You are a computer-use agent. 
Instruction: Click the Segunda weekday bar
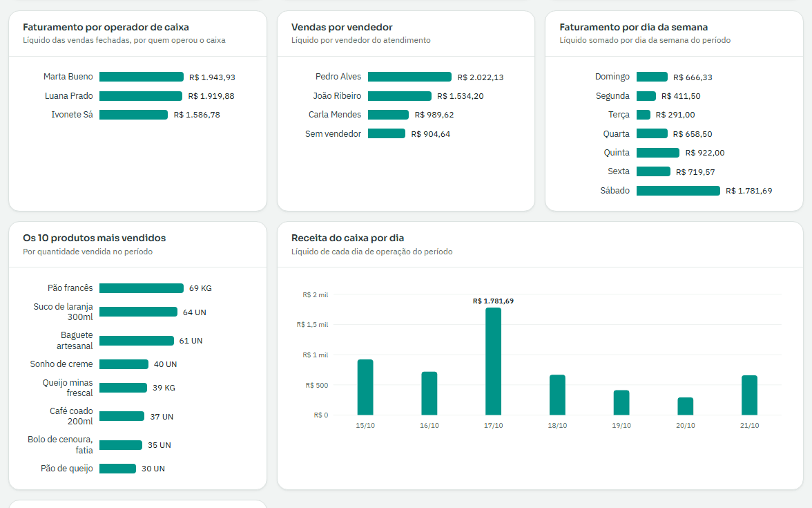tap(646, 96)
